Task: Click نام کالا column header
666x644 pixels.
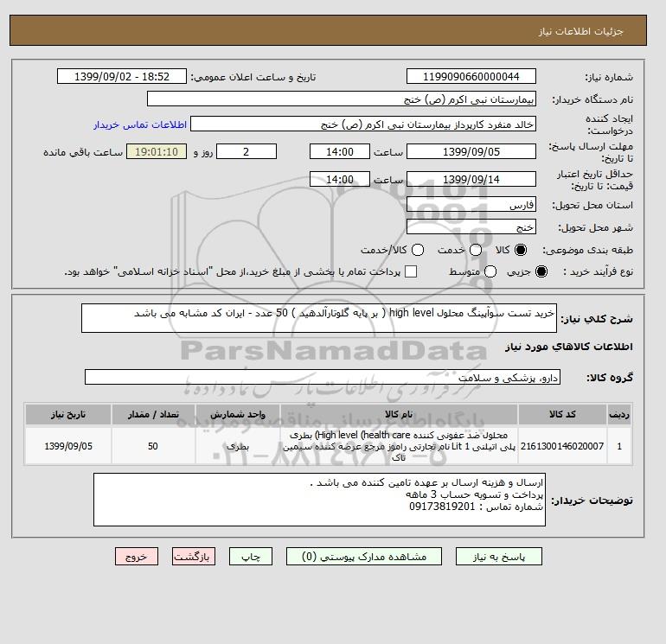Action: tap(399, 414)
